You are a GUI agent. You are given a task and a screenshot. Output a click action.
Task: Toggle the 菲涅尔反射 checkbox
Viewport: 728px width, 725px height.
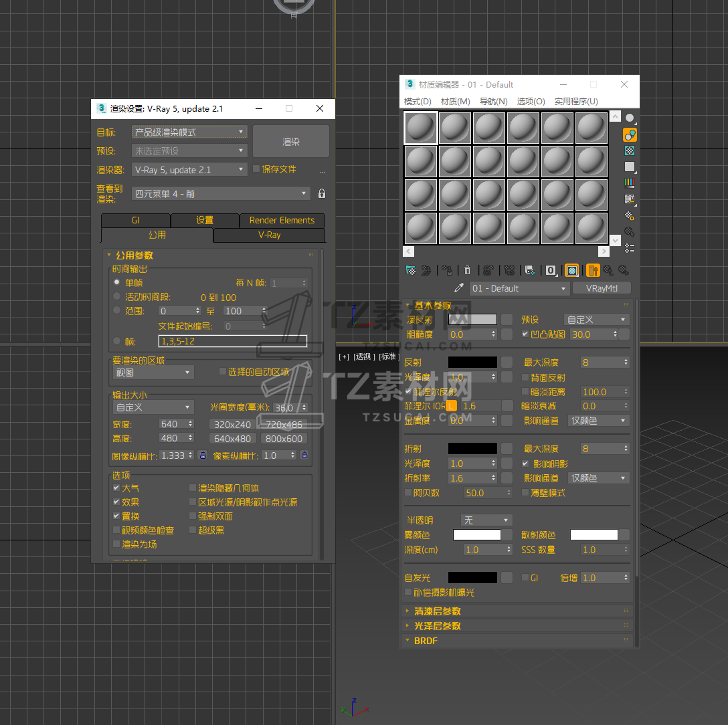pos(408,392)
